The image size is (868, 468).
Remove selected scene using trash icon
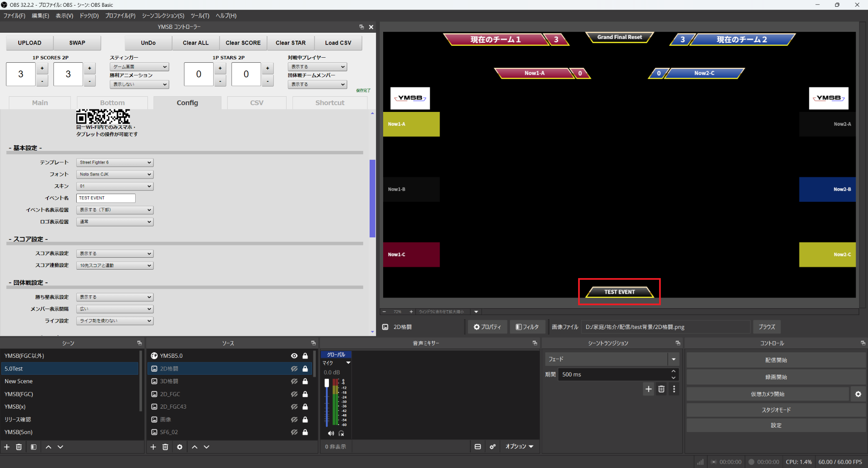(x=19, y=447)
